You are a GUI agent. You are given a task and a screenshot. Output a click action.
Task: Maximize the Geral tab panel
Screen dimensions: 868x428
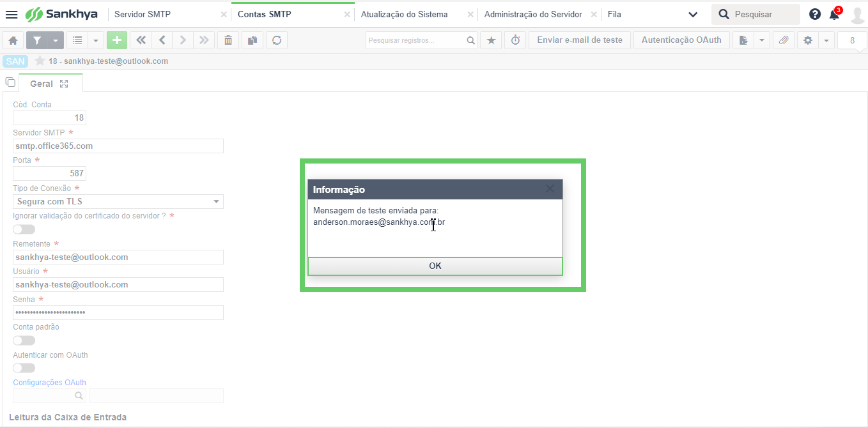tap(64, 84)
